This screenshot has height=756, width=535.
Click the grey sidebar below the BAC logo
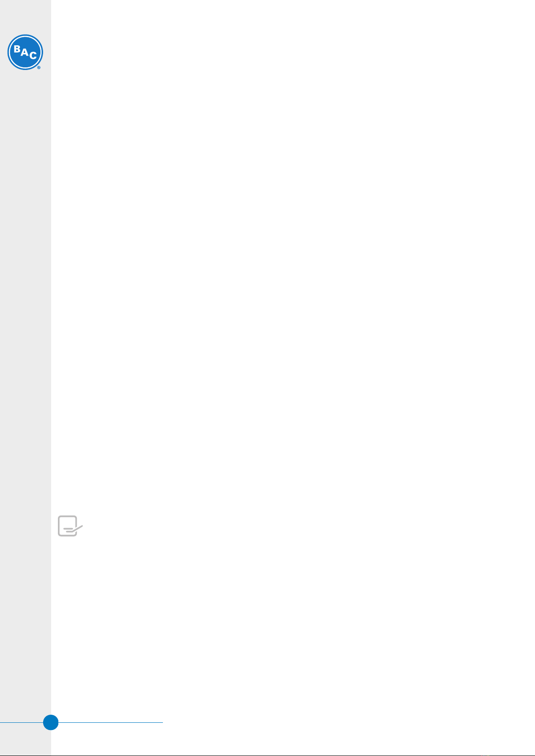click(25, 359)
